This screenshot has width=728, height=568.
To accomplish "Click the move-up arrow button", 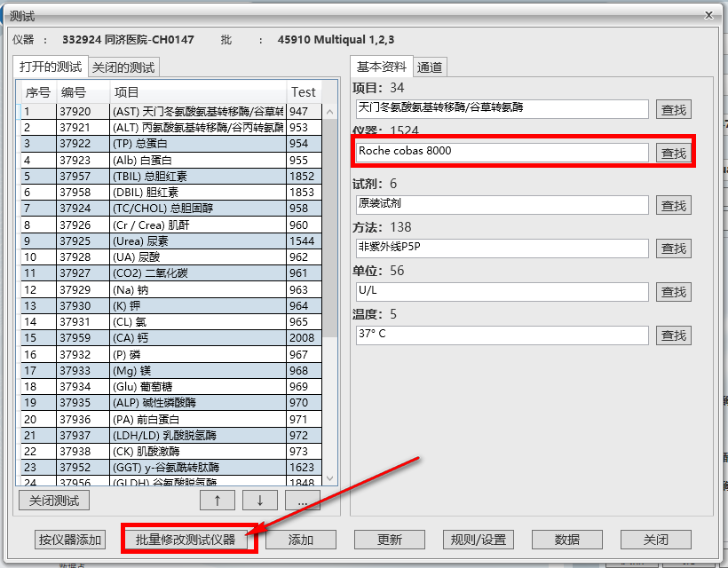I will tap(217, 500).
